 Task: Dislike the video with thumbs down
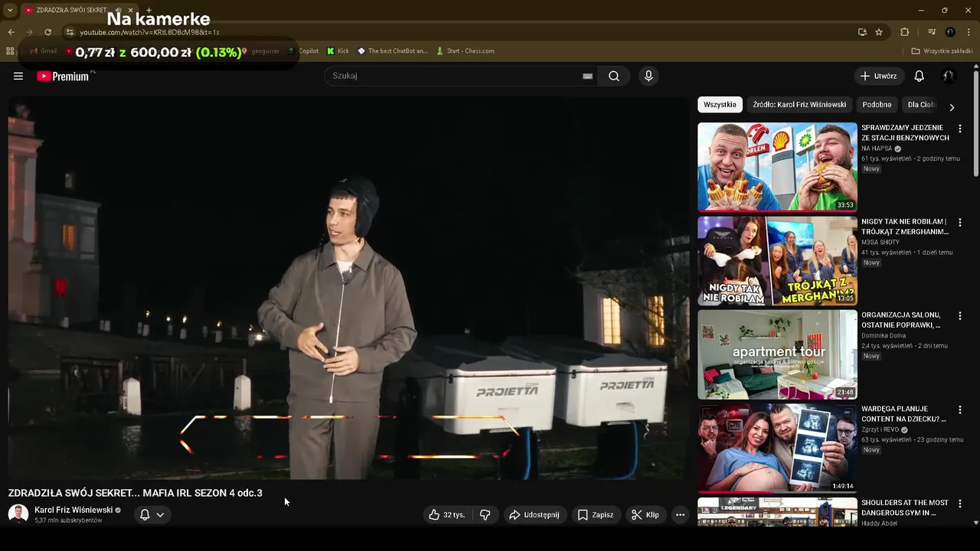[485, 515]
